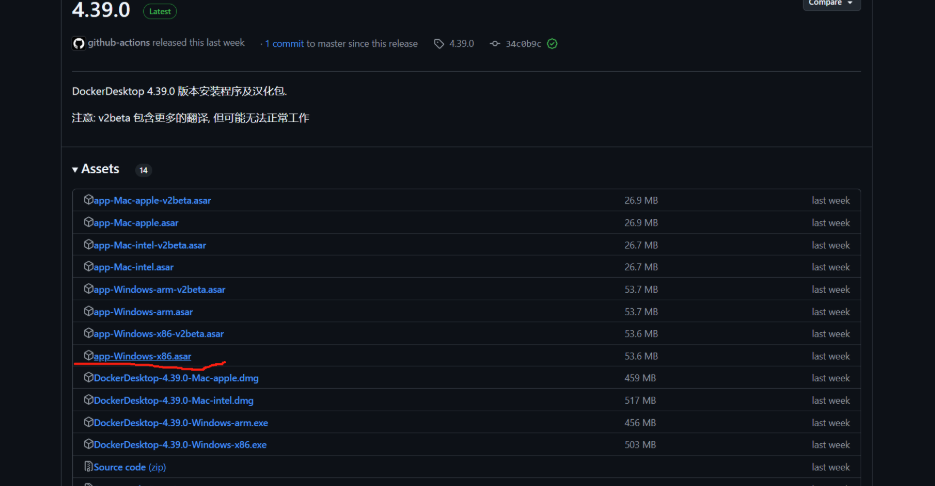
Task: Download app-Mac-intel.asar
Action: pyautogui.click(x=134, y=267)
